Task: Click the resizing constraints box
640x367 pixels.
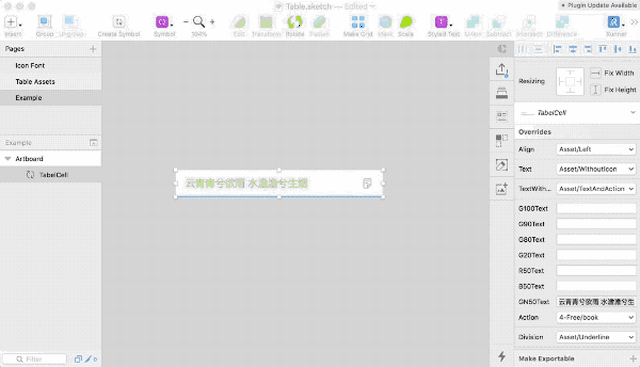Action: pyautogui.click(x=570, y=81)
